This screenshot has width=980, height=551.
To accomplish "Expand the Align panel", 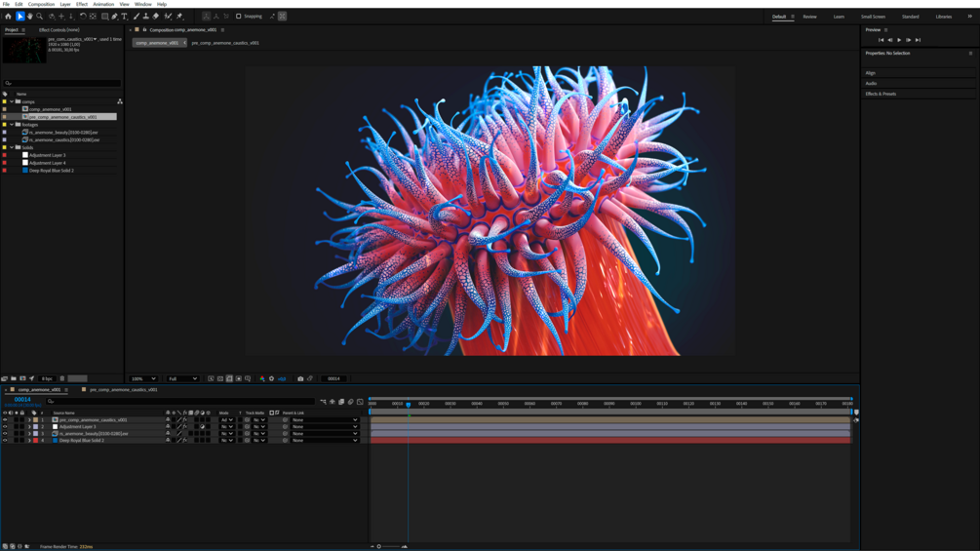I will pyautogui.click(x=870, y=73).
